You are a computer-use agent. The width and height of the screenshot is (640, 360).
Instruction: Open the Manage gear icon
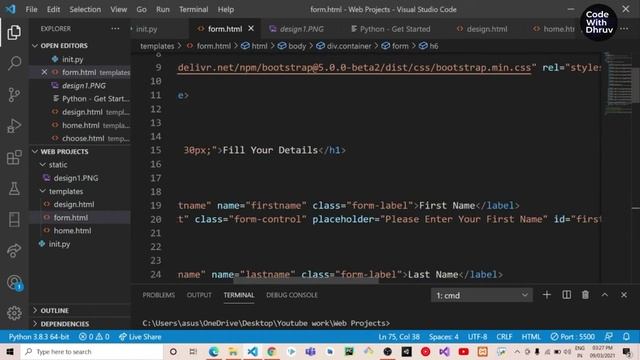[x=14, y=313]
